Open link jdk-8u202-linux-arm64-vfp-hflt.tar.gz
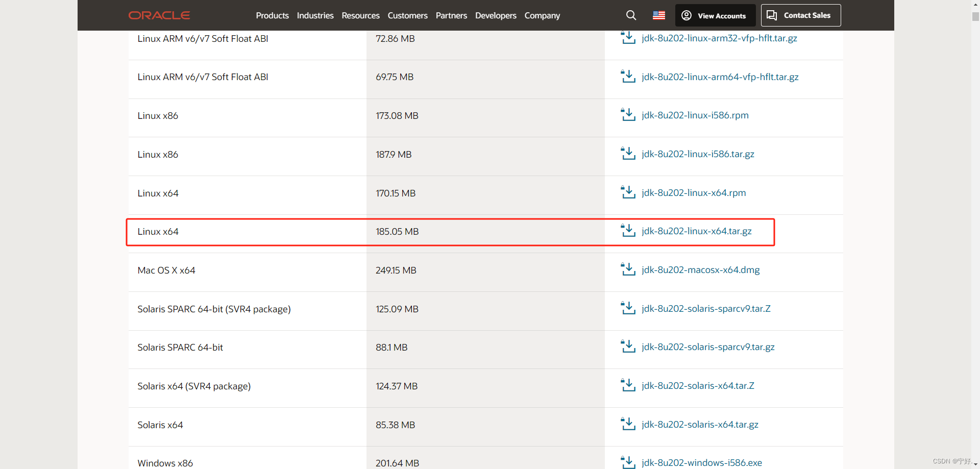 (x=720, y=77)
